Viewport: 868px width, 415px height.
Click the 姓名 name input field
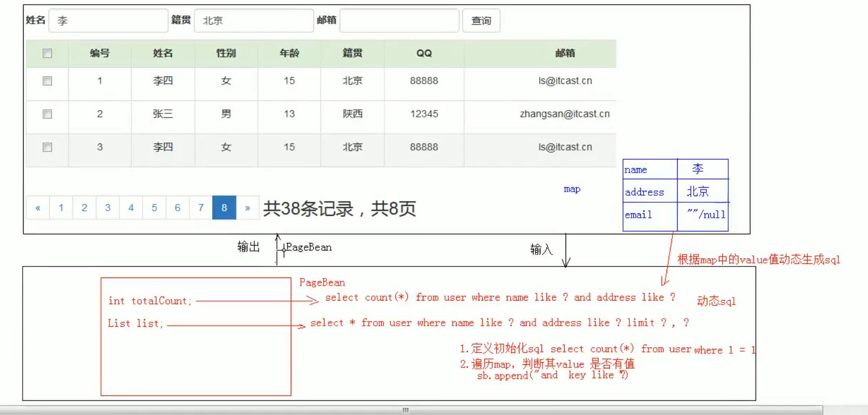pos(108,21)
